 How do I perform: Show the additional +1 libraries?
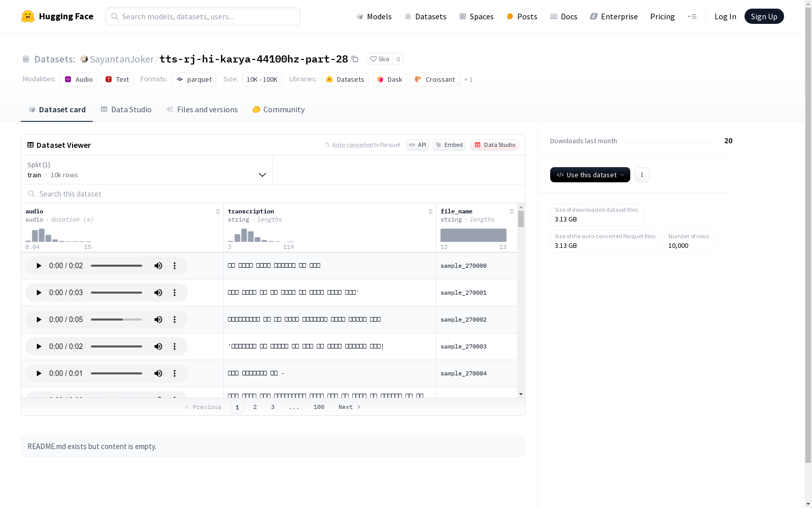468,79
